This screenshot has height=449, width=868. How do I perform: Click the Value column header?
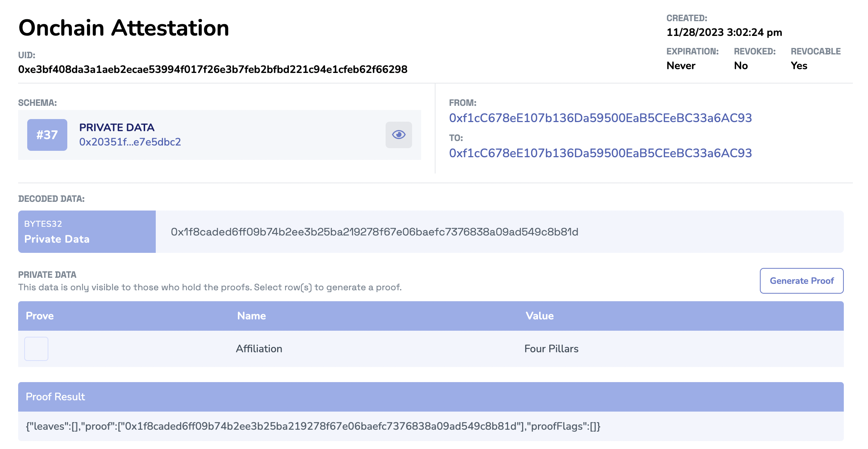[x=539, y=316]
